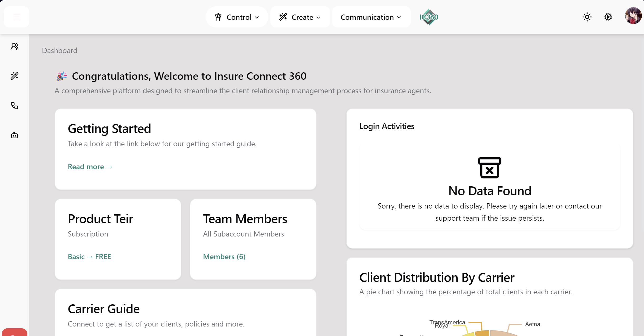Click All Subaccount Members text
Viewport: 644px width, 336px height.
point(243,234)
